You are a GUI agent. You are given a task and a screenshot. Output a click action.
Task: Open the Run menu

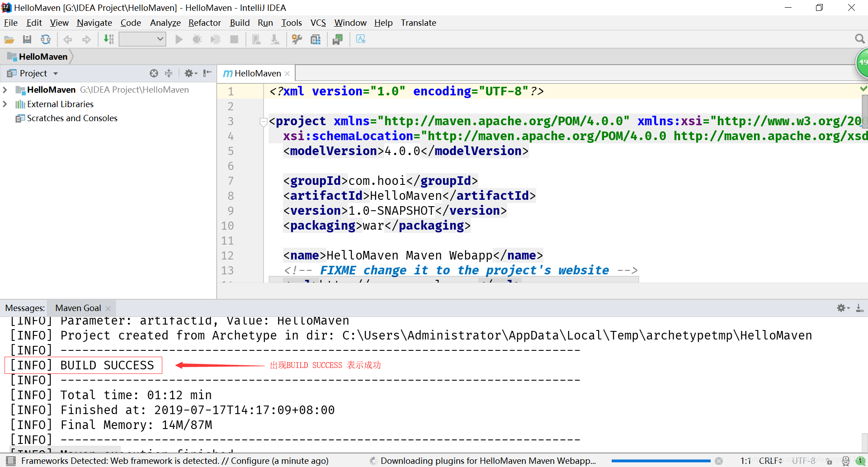coord(265,23)
